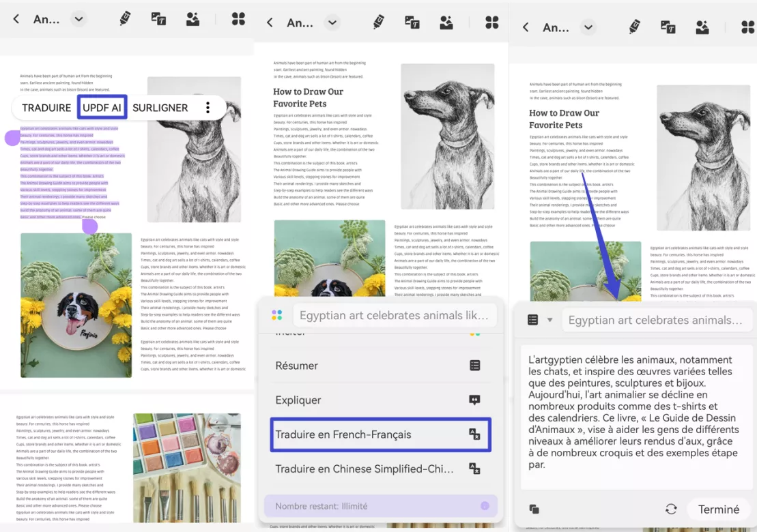Screen dimensions: 757x532
Task: Click the Terminé button
Action: coord(718,509)
